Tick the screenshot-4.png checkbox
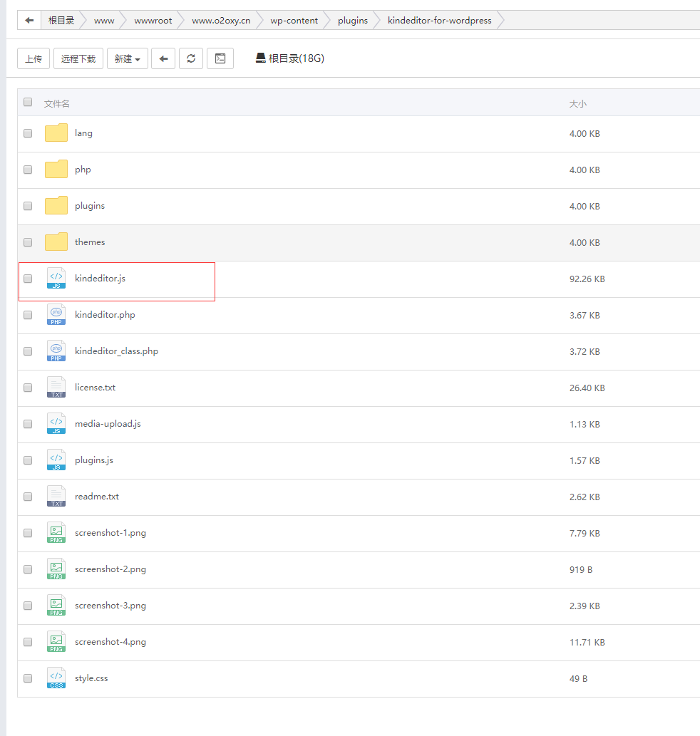Viewport: 700px width, 736px height. 28,642
